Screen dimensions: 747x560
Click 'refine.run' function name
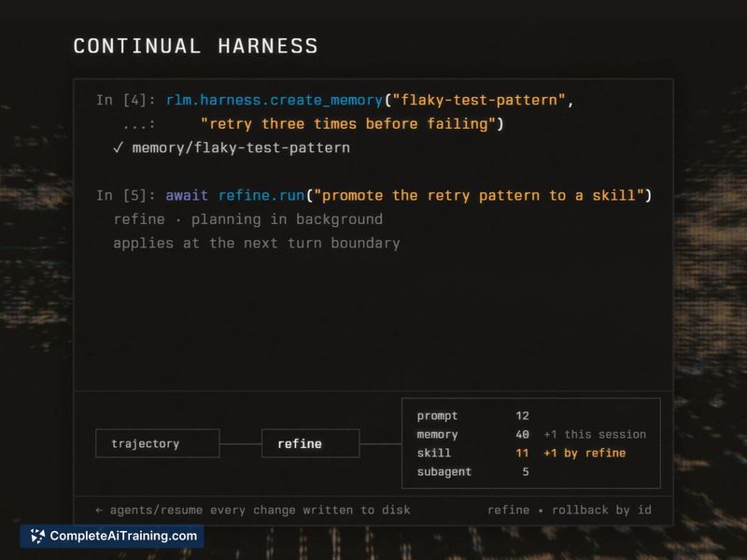point(261,195)
